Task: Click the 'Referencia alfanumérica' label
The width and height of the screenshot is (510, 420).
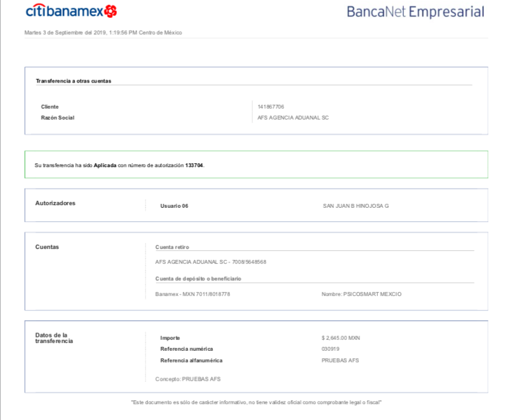Action: tap(191, 360)
